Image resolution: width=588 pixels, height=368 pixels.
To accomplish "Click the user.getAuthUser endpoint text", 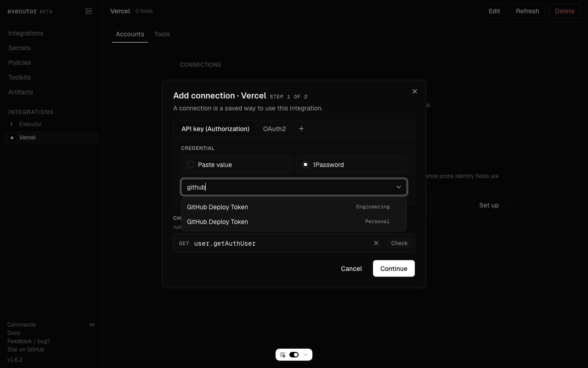I will click(225, 243).
